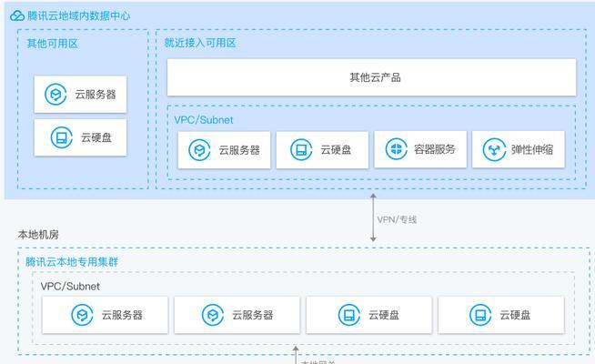
Task: Click last 云硬盘 label in 本地专用集群
Action: pyautogui.click(x=515, y=315)
